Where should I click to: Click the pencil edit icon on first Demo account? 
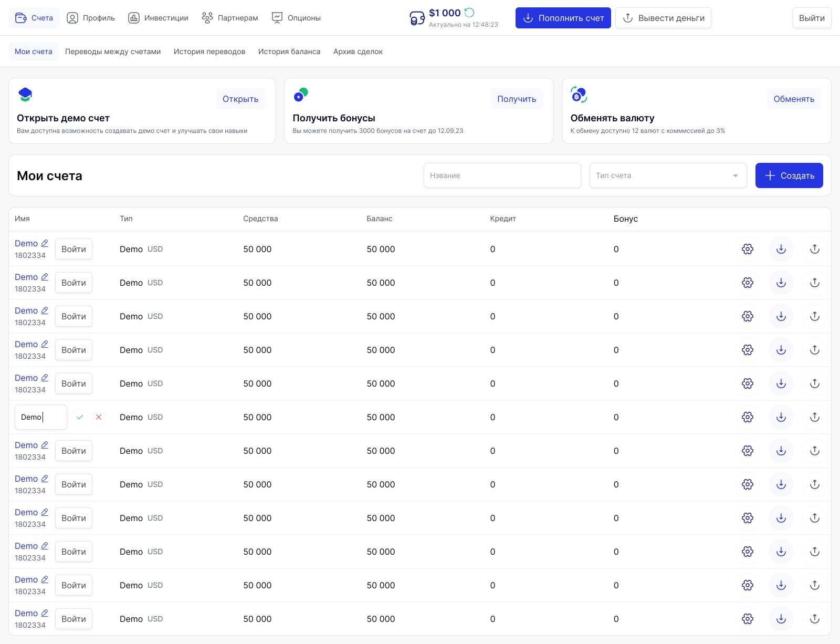pos(45,243)
